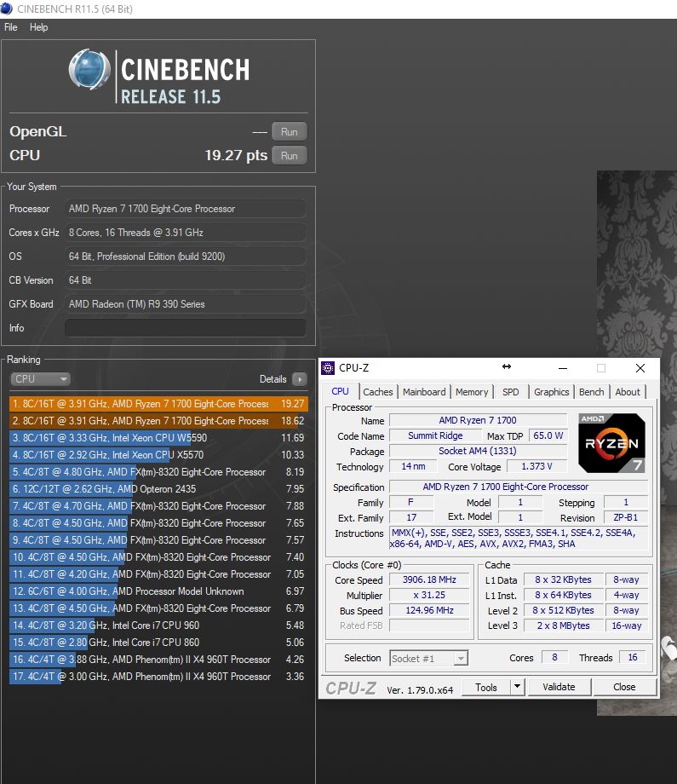The image size is (677, 784).
Task: Select the FX-8320 row scoring 7.65
Action: (158, 523)
